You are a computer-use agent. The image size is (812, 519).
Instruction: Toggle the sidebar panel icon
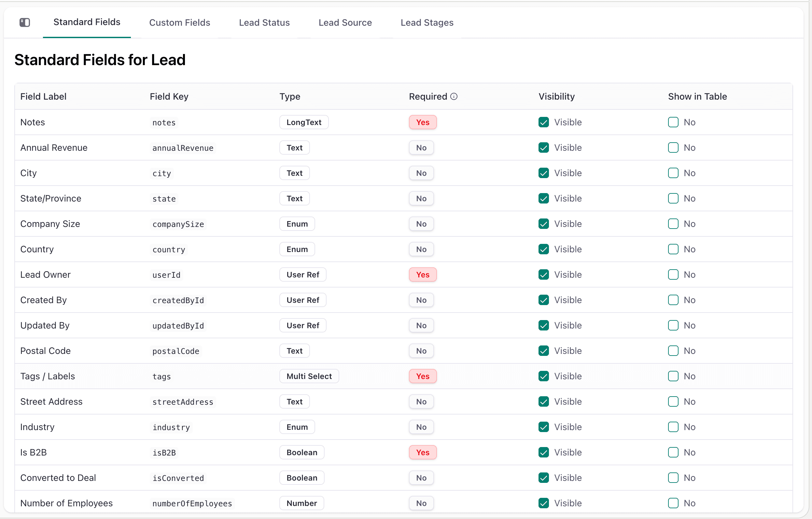[25, 22]
